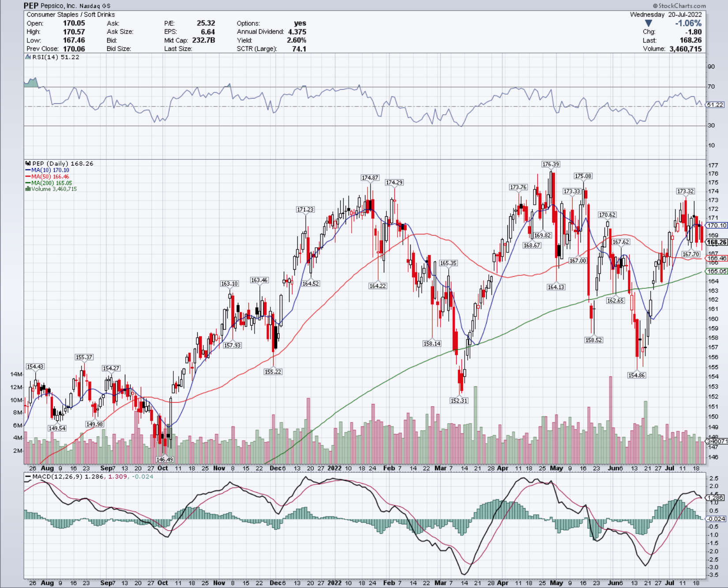The image size is (728, 588).
Task: Click the 154.86 June low label
Action: [x=637, y=375]
